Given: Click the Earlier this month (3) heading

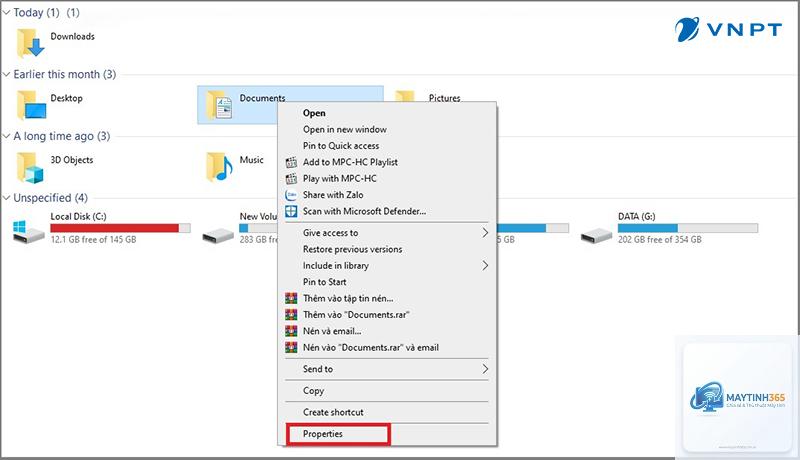Looking at the screenshot, I should click(x=65, y=74).
